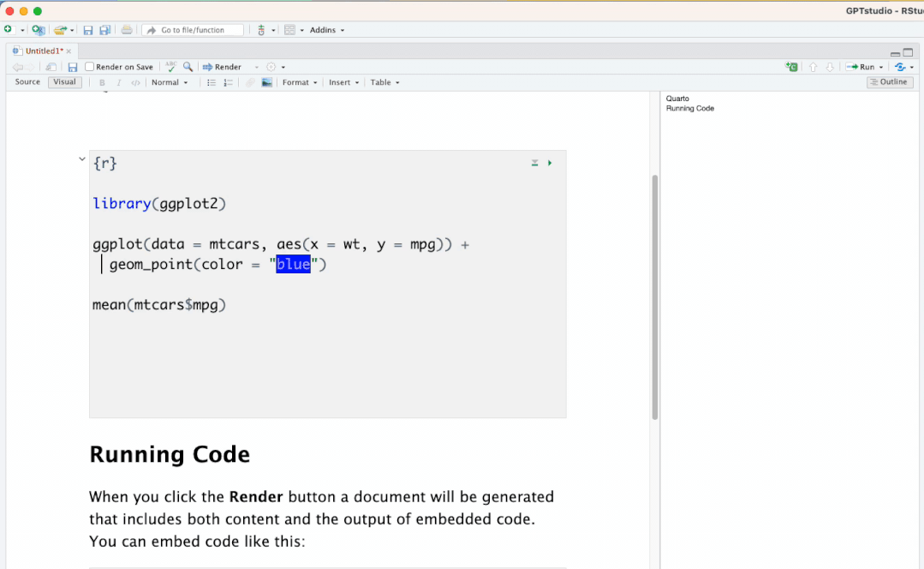Run the current R chunk with the green play arrow
Viewport: 924px width, 569px height.
(550, 163)
